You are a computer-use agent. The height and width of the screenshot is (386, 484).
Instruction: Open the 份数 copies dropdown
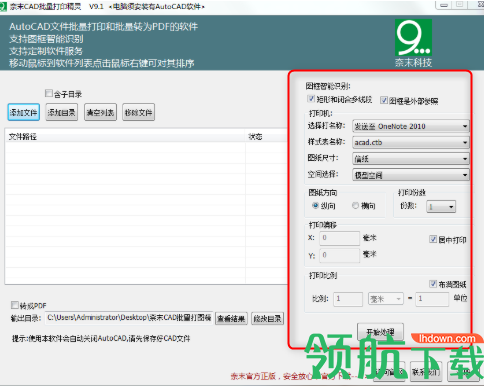pyautogui.click(x=441, y=207)
